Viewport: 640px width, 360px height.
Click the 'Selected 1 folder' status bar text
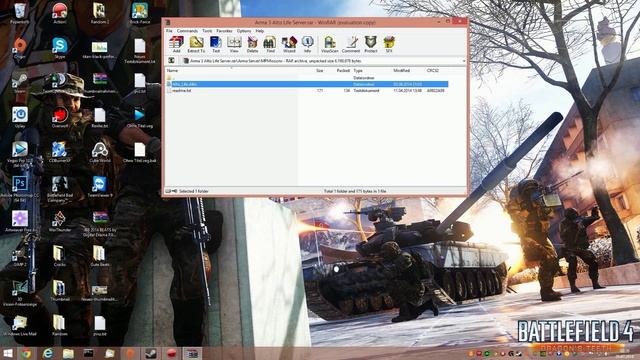click(x=194, y=191)
